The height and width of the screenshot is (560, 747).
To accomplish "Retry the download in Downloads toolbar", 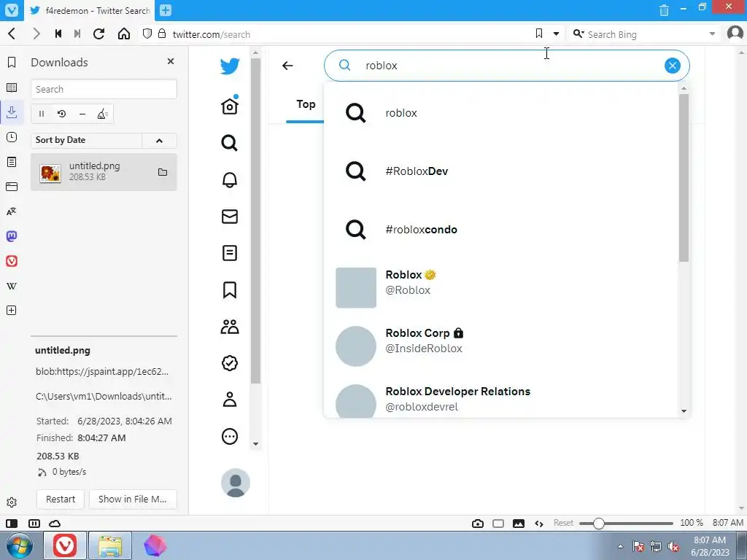I will [x=61, y=114].
